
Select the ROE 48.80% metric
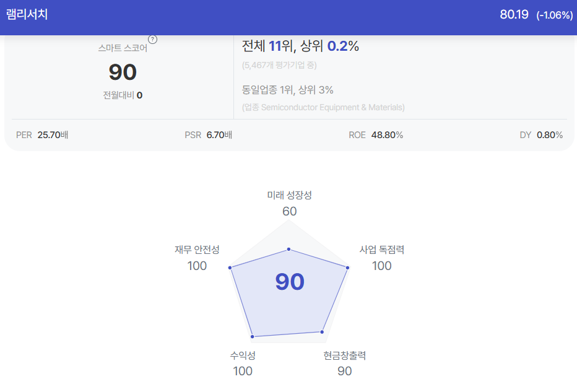(376, 135)
